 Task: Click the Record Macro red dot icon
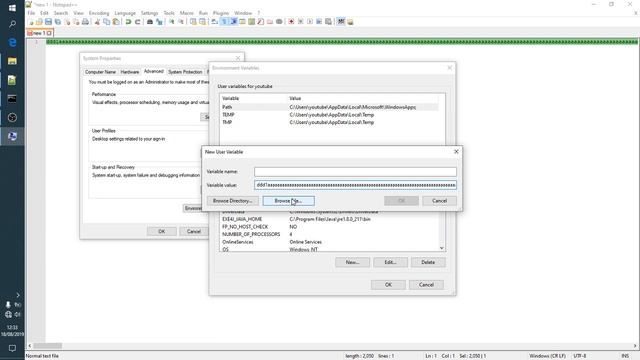[291, 22]
